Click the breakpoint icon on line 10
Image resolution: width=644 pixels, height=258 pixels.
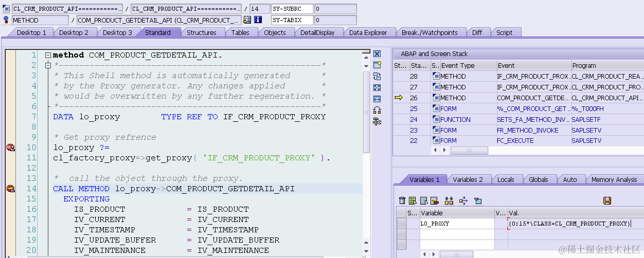coord(10,148)
